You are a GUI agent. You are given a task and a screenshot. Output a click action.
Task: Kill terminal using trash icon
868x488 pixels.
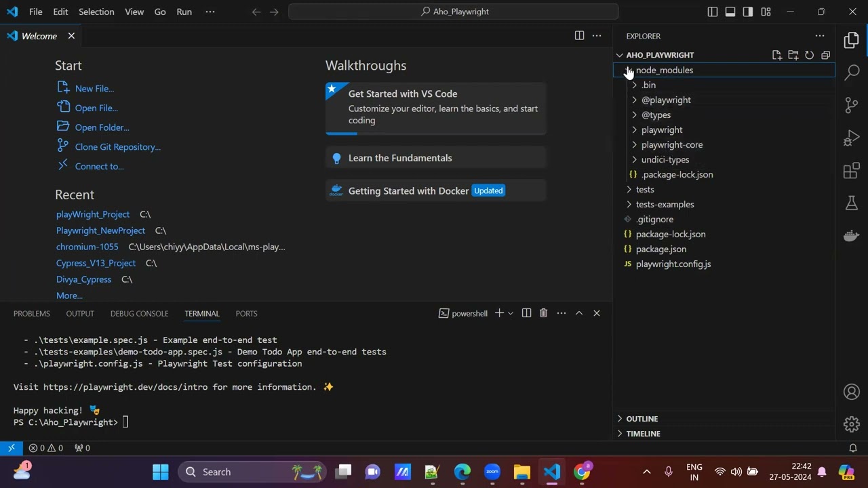coord(543,313)
